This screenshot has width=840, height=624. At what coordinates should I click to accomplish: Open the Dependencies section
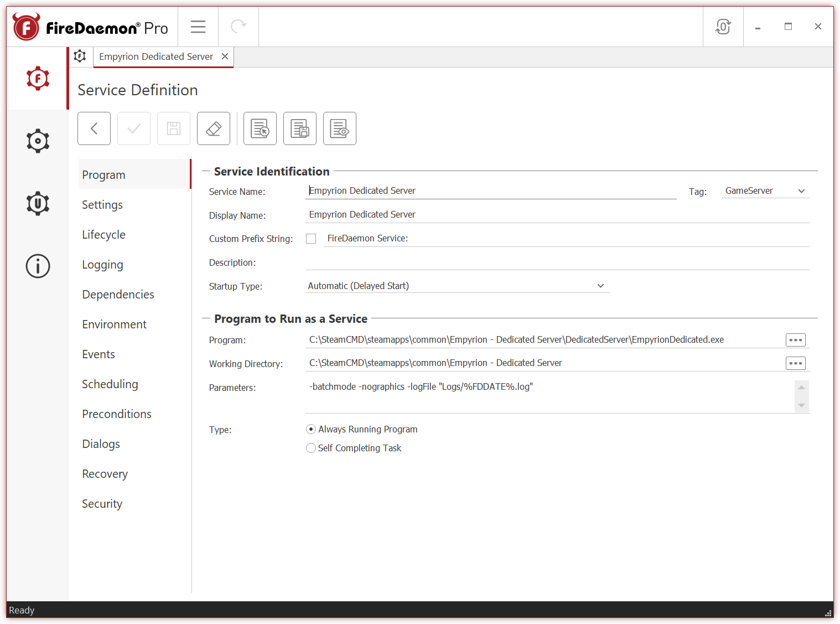[x=134, y=294]
